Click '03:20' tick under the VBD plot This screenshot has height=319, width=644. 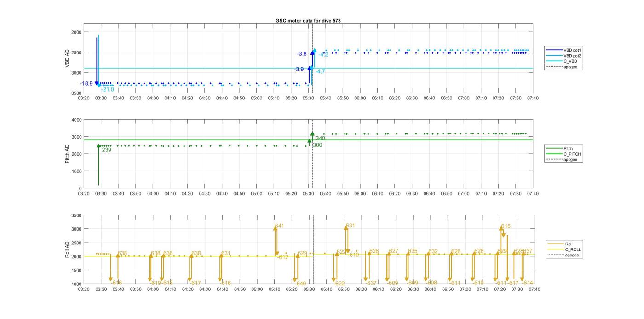point(84,98)
